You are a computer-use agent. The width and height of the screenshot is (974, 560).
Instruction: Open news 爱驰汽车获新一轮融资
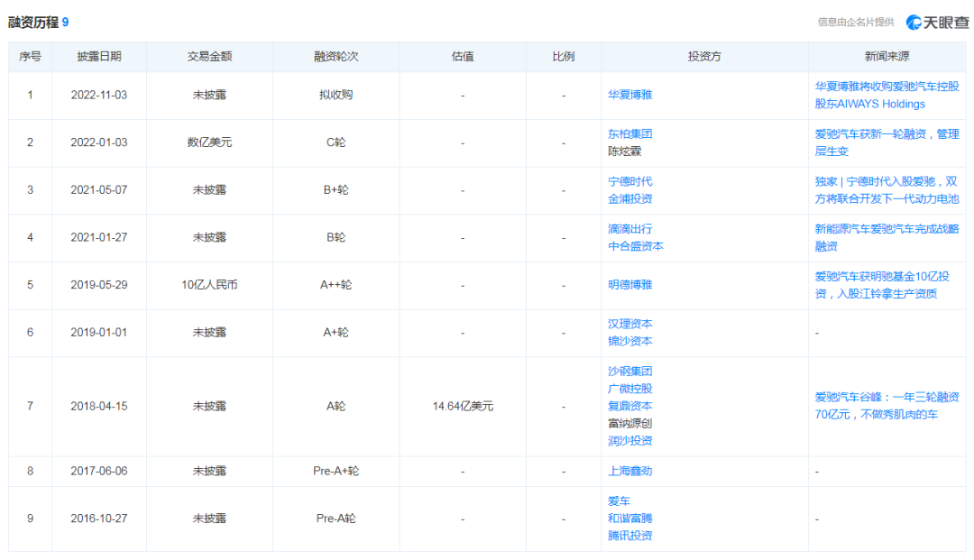[x=887, y=142]
